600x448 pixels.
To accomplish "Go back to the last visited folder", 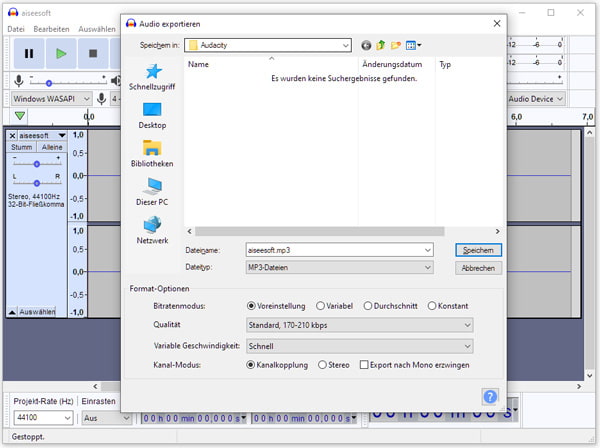I will click(x=366, y=46).
